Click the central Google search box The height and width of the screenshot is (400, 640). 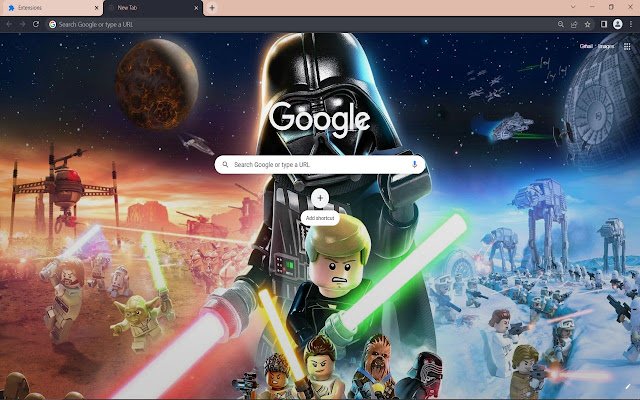(x=320, y=164)
